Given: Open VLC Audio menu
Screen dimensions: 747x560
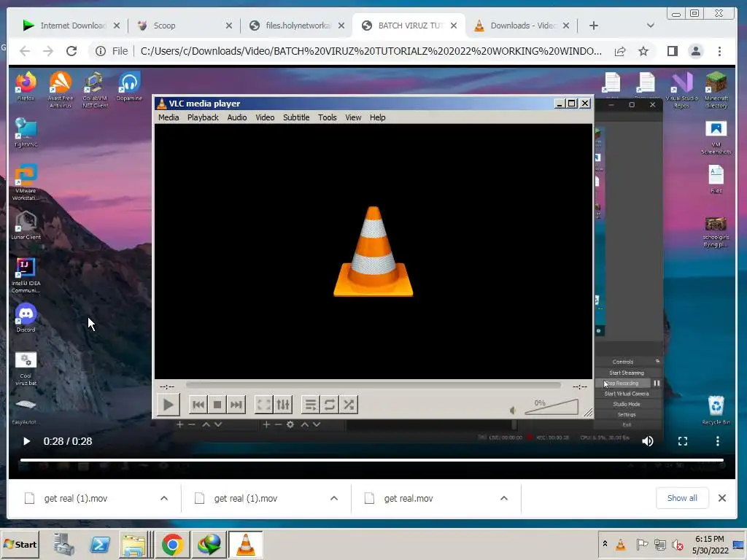Looking at the screenshot, I should pyautogui.click(x=237, y=117).
